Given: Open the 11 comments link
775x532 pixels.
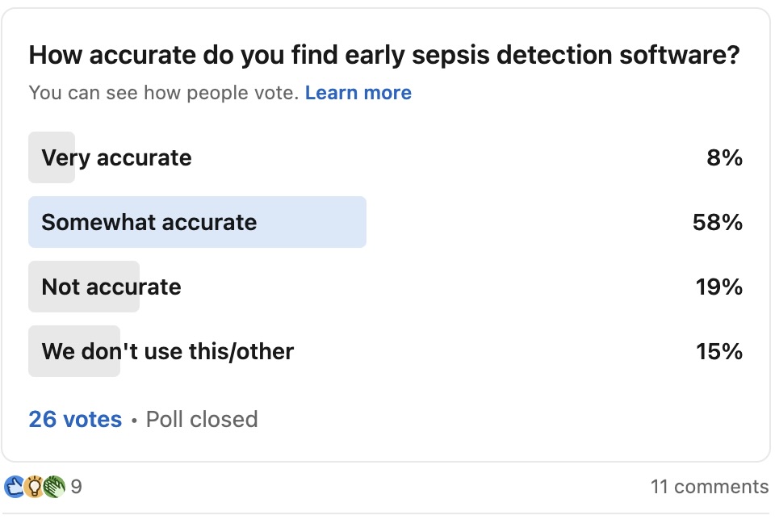Looking at the screenshot, I should pyautogui.click(x=710, y=487).
